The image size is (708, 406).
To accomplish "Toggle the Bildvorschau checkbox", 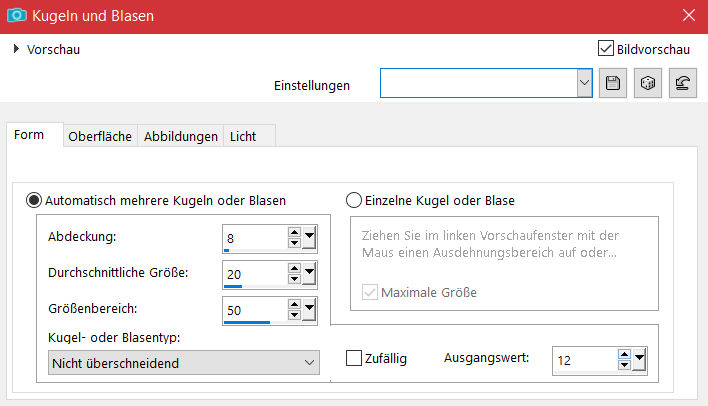I will tap(605, 48).
